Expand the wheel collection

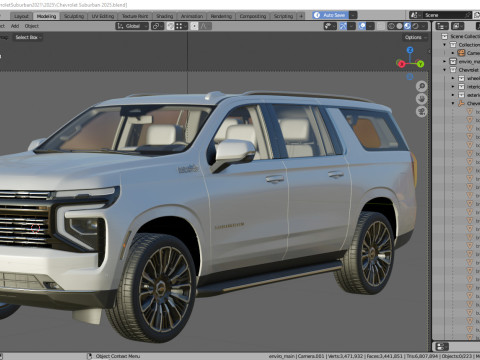point(453,78)
